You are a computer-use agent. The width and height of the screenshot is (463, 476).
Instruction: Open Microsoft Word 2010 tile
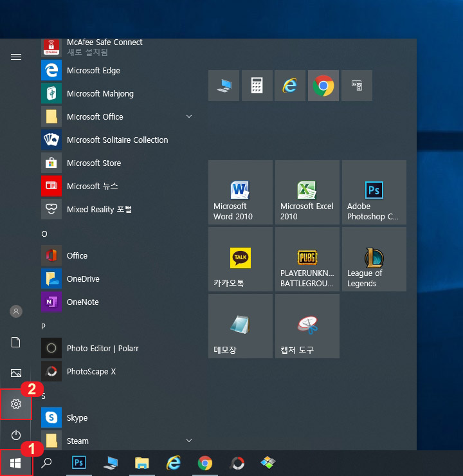pos(241,192)
